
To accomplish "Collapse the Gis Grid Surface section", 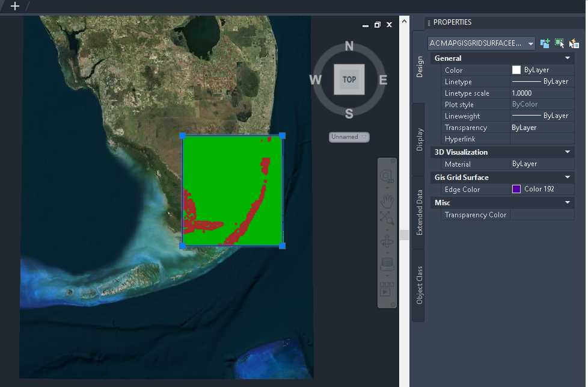I will pyautogui.click(x=566, y=177).
